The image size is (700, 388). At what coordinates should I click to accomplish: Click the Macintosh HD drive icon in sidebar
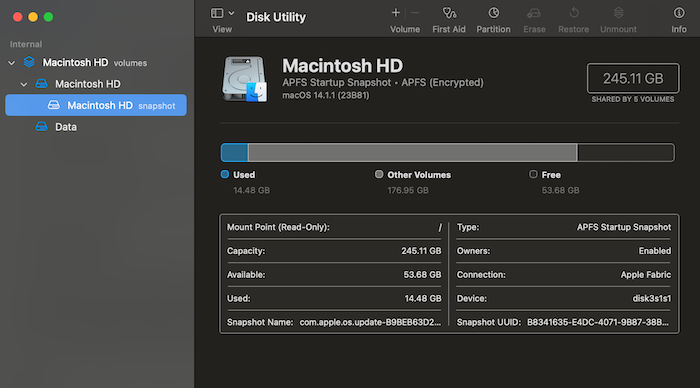pyautogui.click(x=42, y=84)
